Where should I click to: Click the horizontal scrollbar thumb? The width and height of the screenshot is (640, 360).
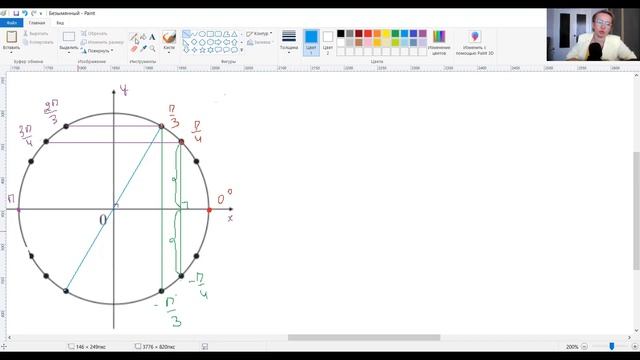[364, 338]
